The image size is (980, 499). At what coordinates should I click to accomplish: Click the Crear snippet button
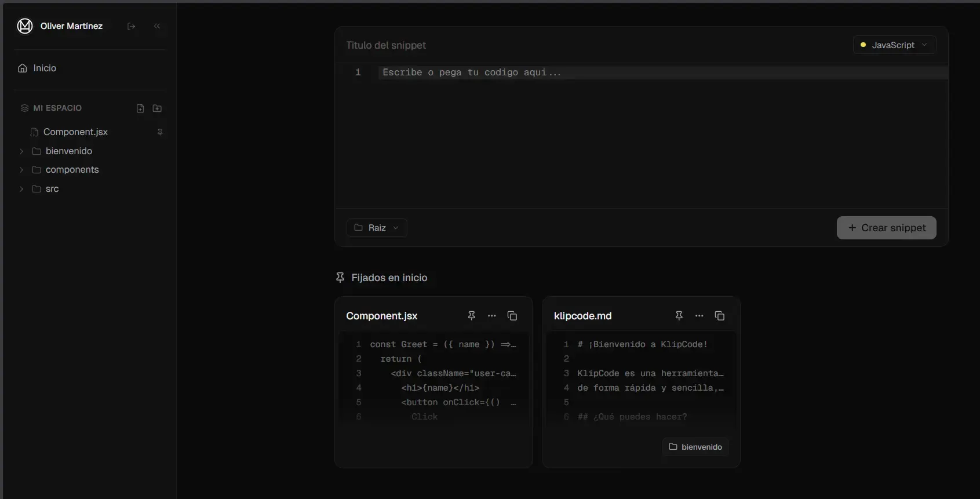886,228
